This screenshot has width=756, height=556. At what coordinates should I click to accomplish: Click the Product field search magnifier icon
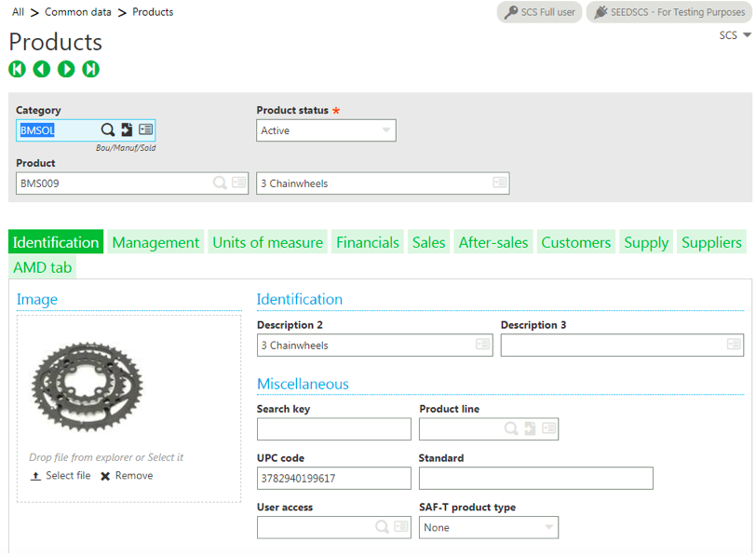click(219, 183)
